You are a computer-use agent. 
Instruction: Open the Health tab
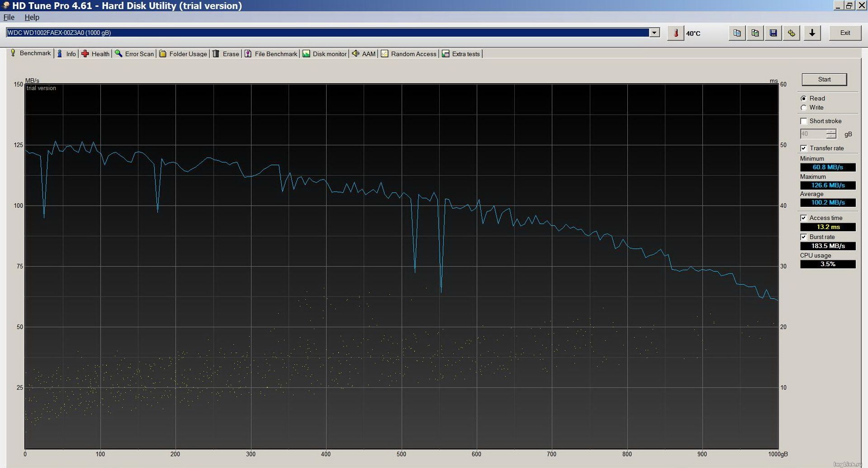click(x=95, y=54)
